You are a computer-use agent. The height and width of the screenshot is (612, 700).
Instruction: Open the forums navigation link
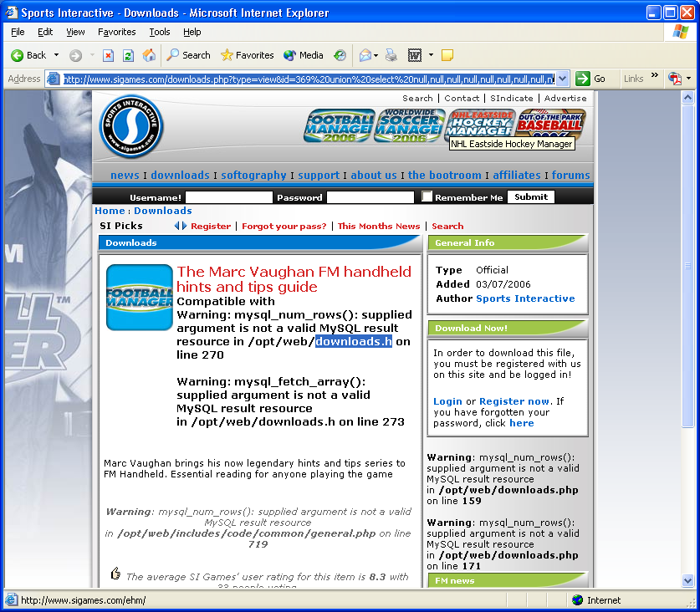click(x=570, y=175)
